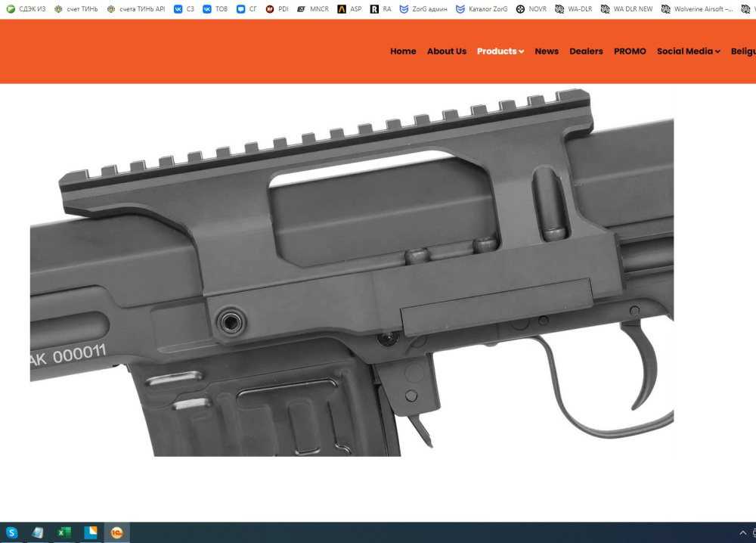The height and width of the screenshot is (543, 756).
Task: Open the NOVR bookmark
Action: pyautogui.click(x=531, y=8)
